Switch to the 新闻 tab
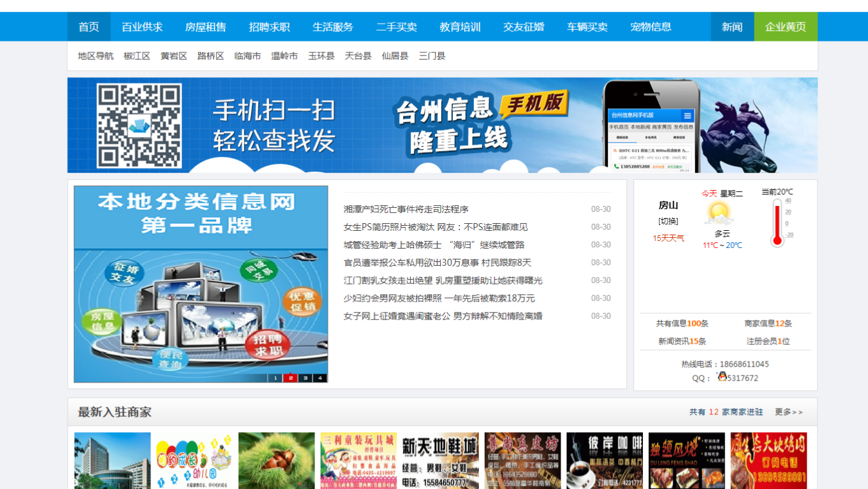 pos(732,26)
